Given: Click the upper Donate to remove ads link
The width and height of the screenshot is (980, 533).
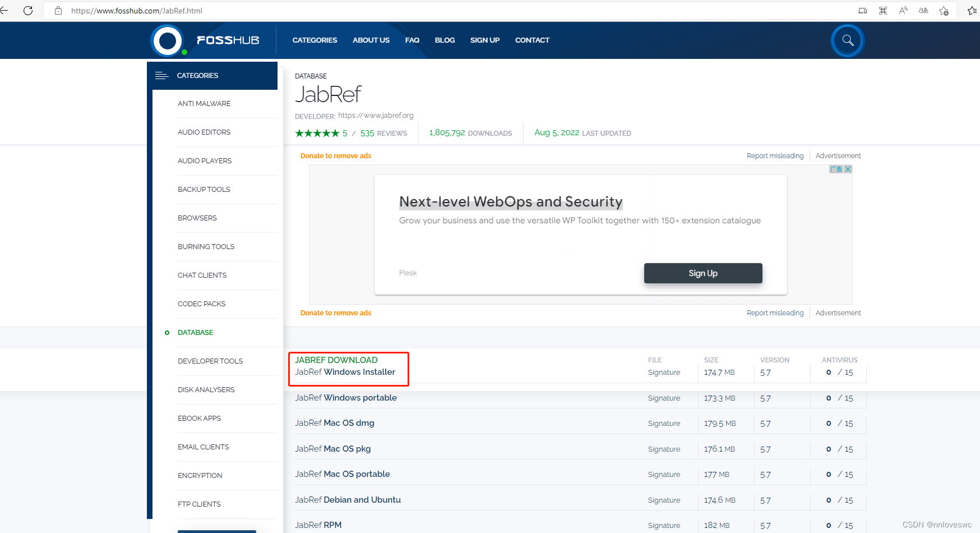Looking at the screenshot, I should 336,156.
